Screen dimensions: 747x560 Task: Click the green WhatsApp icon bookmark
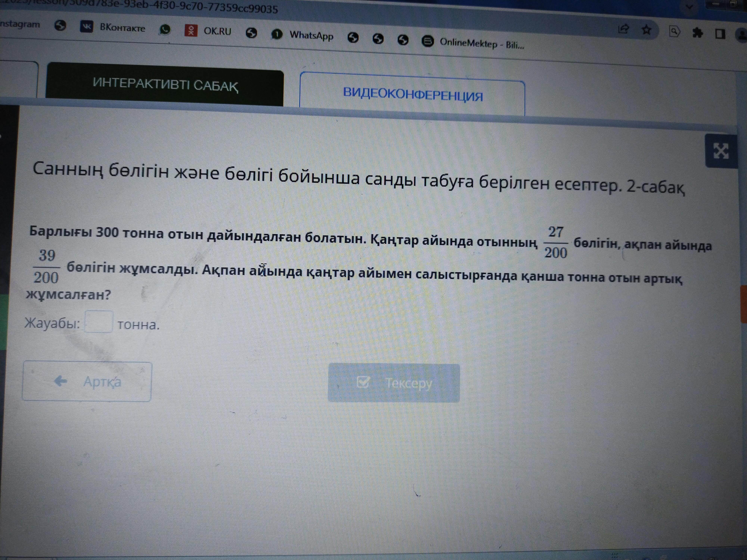click(165, 30)
